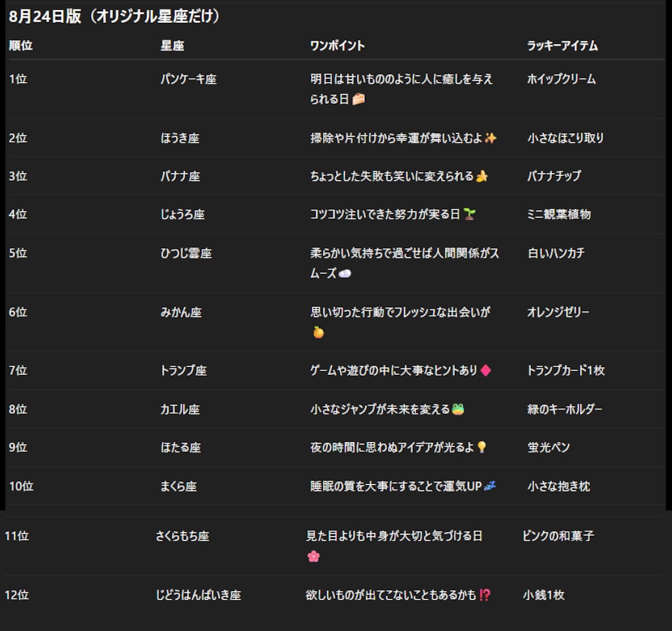Image resolution: width=672 pixels, height=631 pixels.
Task: Click the light bulb emoji in the ほたる座 row
Action: click(x=482, y=447)
